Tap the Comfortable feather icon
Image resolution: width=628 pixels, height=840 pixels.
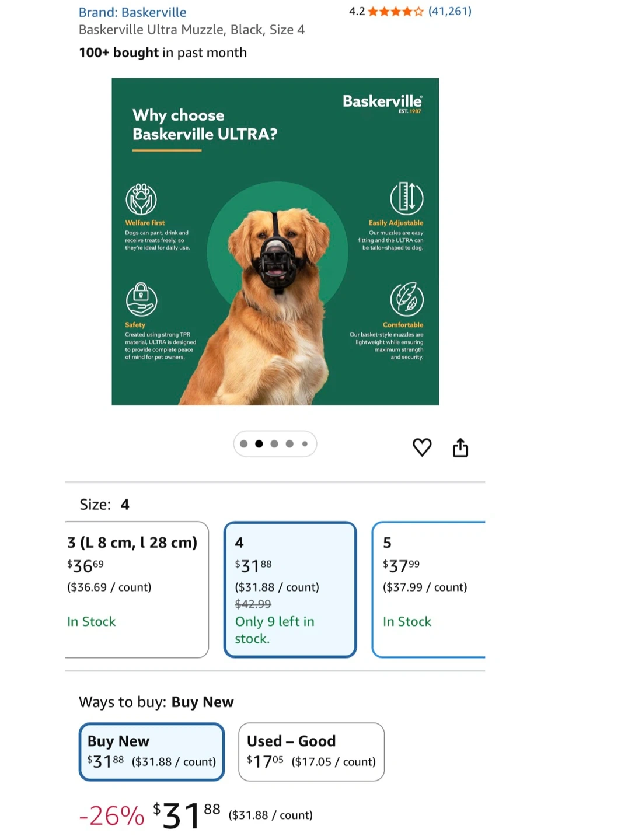pos(407,299)
